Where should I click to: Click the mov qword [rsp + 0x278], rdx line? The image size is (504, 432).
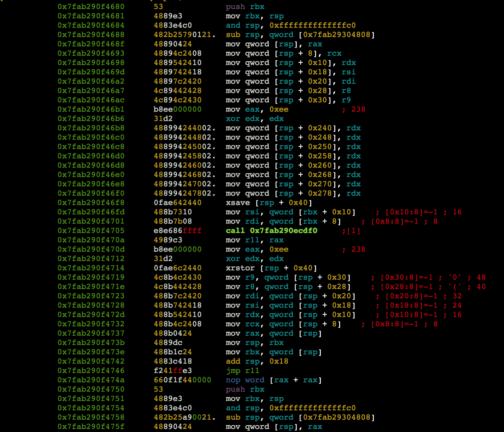click(293, 193)
